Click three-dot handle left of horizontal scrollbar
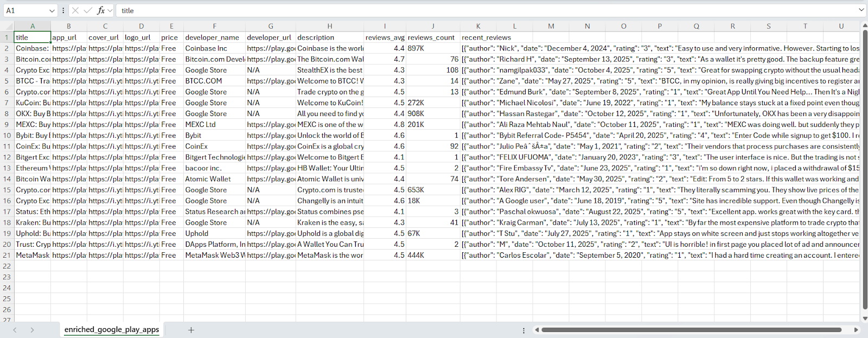Image resolution: width=868 pixels, height=338 pixels. (x=524, y=330)
